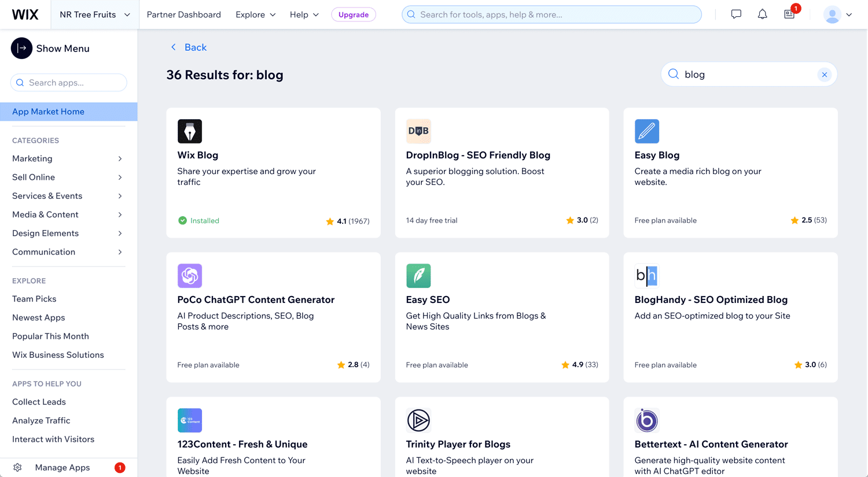Open Collect Leads
The image size is (868, 477).
pyautogui.click(x=39, y=402)
